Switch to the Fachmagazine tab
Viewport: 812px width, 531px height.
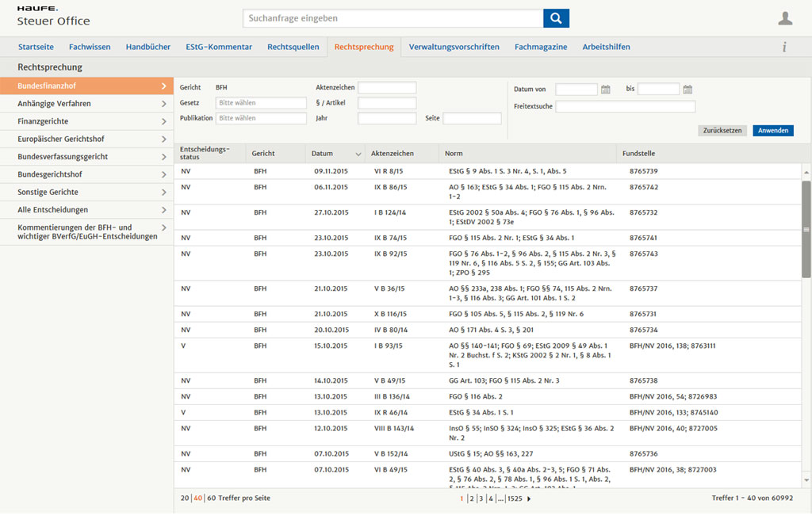tap(541, 47)
